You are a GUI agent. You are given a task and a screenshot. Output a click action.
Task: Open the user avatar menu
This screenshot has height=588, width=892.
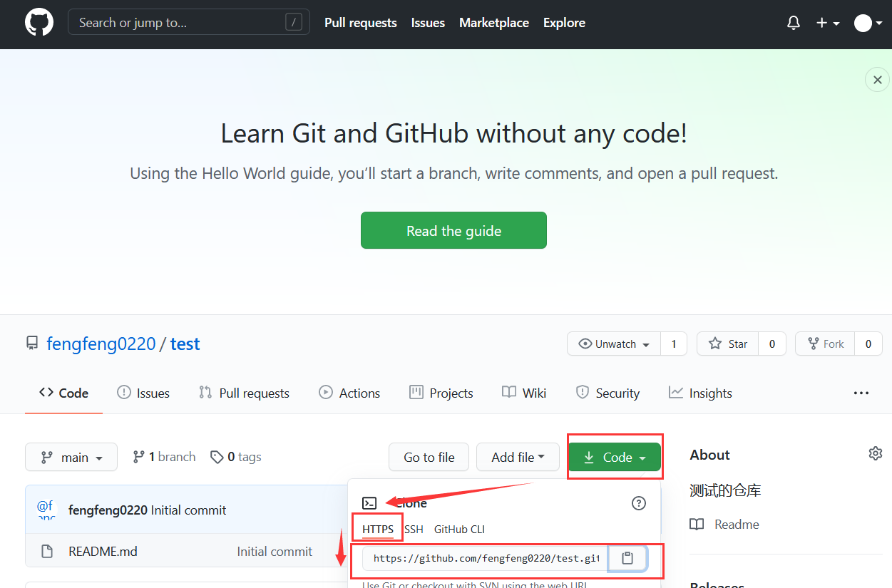pos(868,23)
